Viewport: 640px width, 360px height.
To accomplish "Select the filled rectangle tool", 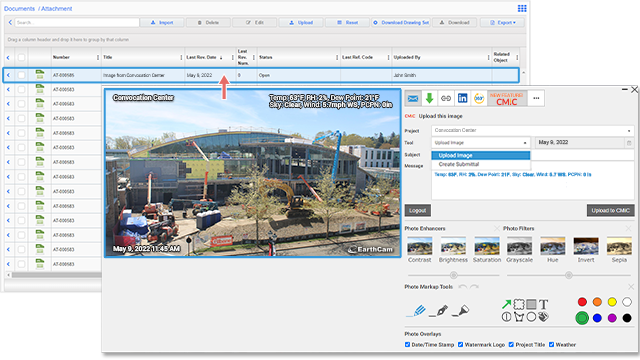I will click(x=531, y=304).
